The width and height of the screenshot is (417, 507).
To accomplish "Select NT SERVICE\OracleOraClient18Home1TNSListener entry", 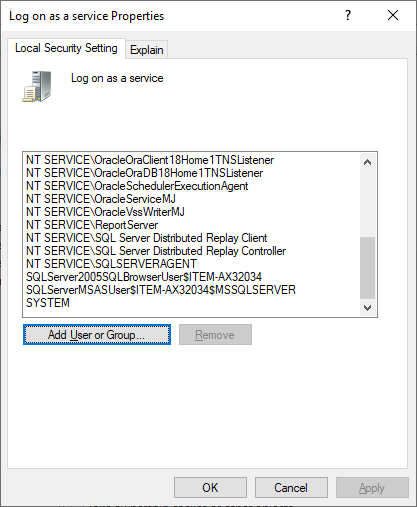I will (150, 160).
